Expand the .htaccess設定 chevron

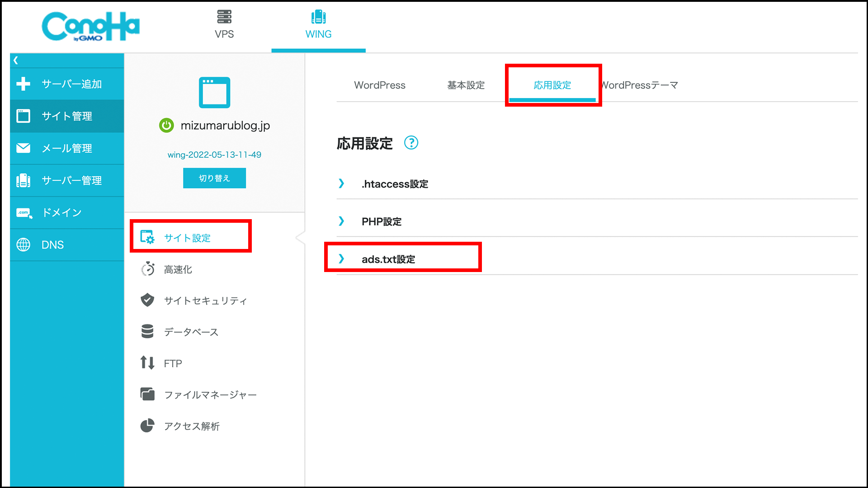(341, 183)
